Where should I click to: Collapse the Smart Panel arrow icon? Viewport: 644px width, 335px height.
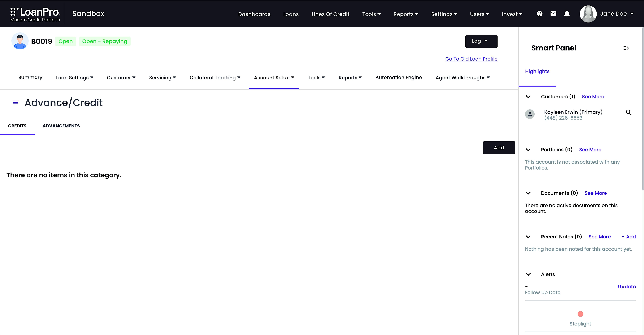tap(626, 48)
